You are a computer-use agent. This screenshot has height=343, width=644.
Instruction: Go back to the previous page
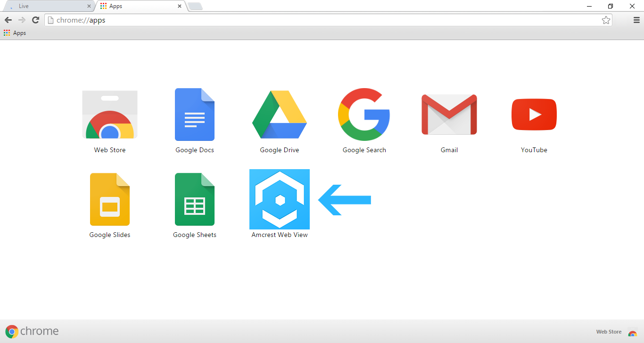point(8,20)
